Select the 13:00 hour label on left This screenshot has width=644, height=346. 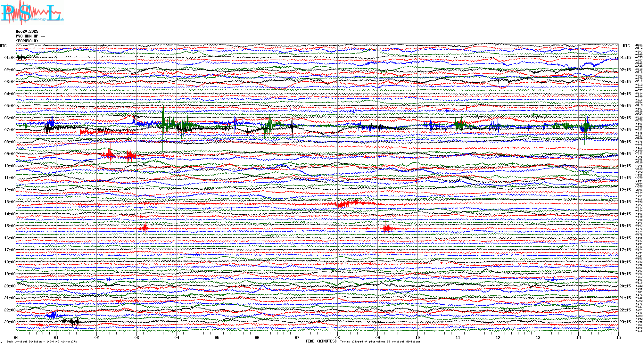(10, 202)
